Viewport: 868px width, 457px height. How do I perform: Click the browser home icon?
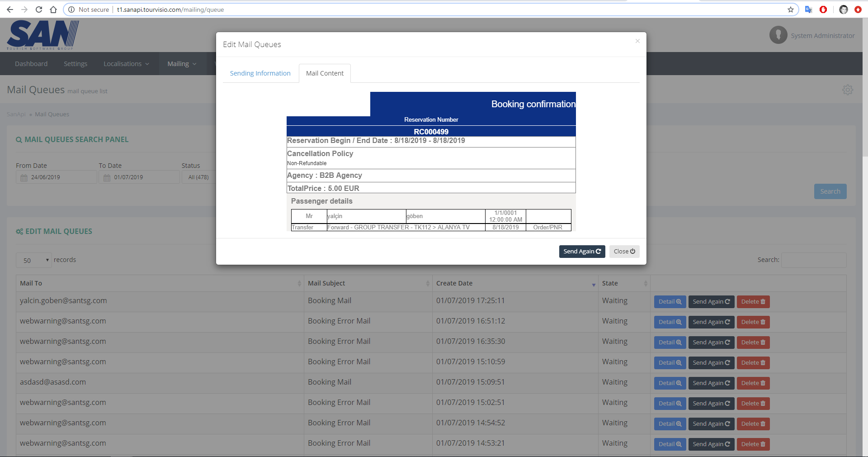click(53, 10)
